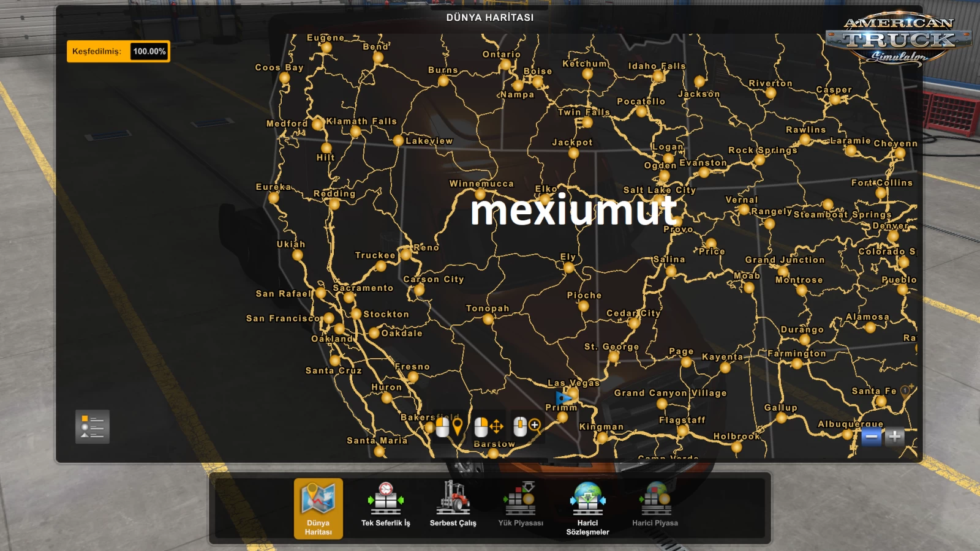Open the Harici Piyasa market icon
Image resolution: width=980 pixels, height=551 pixels.
(655, 499)
